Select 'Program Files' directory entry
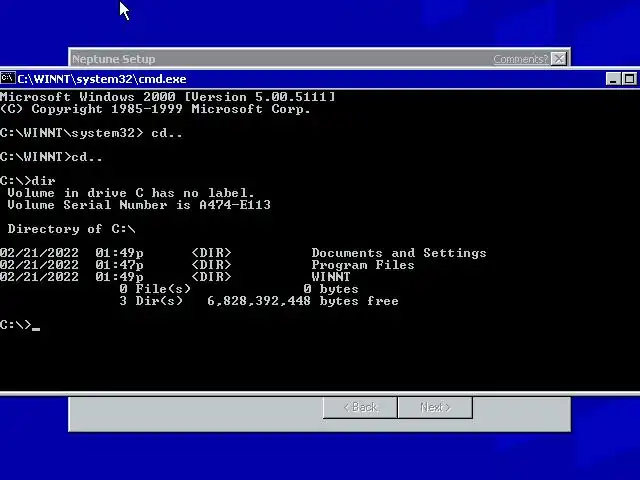This screenshot has width=640, height=480. 363,265
